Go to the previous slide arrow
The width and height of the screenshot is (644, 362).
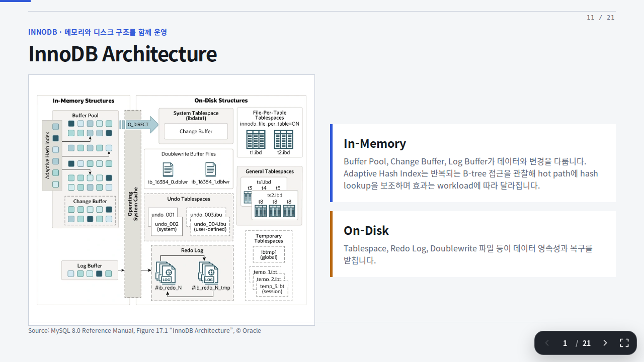coord(547,343)
